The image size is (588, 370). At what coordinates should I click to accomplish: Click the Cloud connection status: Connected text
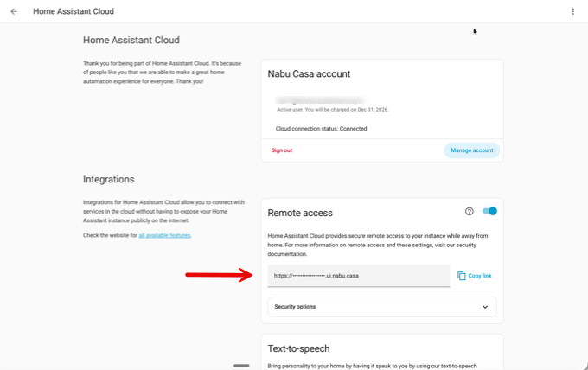coord(321,129)
